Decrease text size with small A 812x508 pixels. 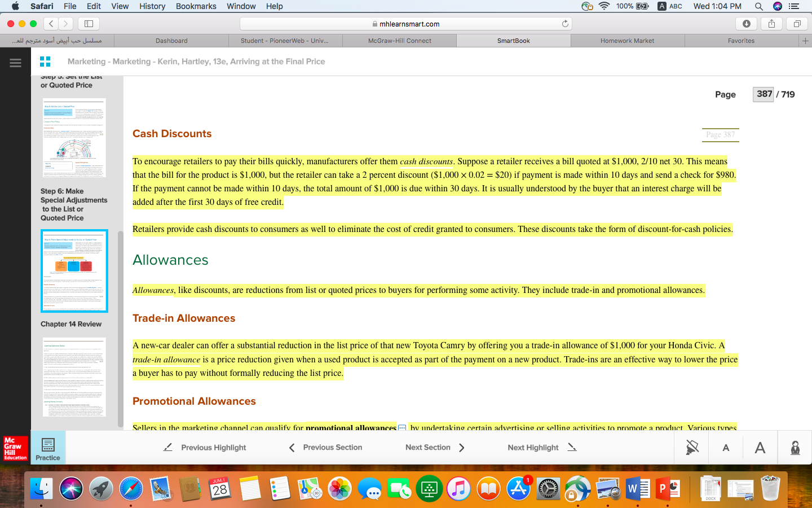726,448
